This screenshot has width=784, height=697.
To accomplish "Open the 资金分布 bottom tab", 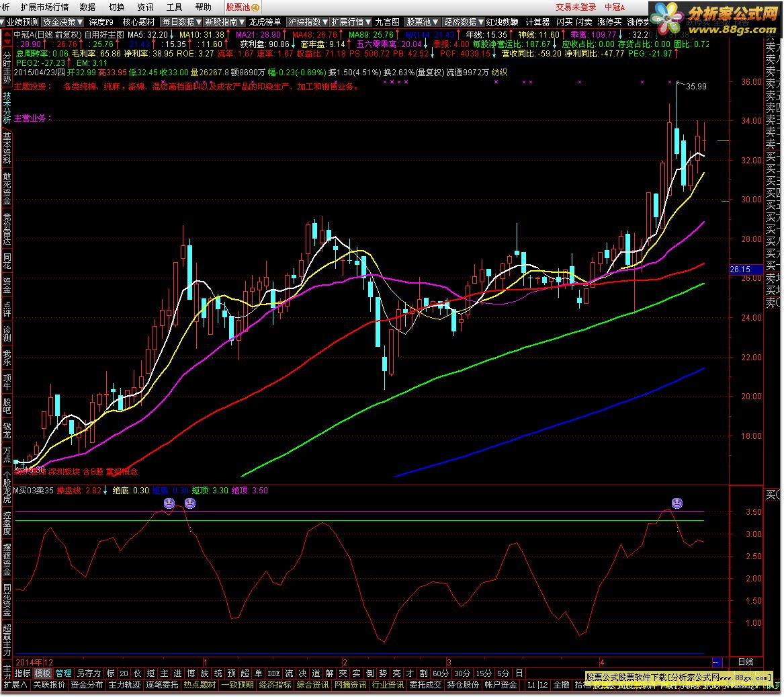I will point(87,684).
